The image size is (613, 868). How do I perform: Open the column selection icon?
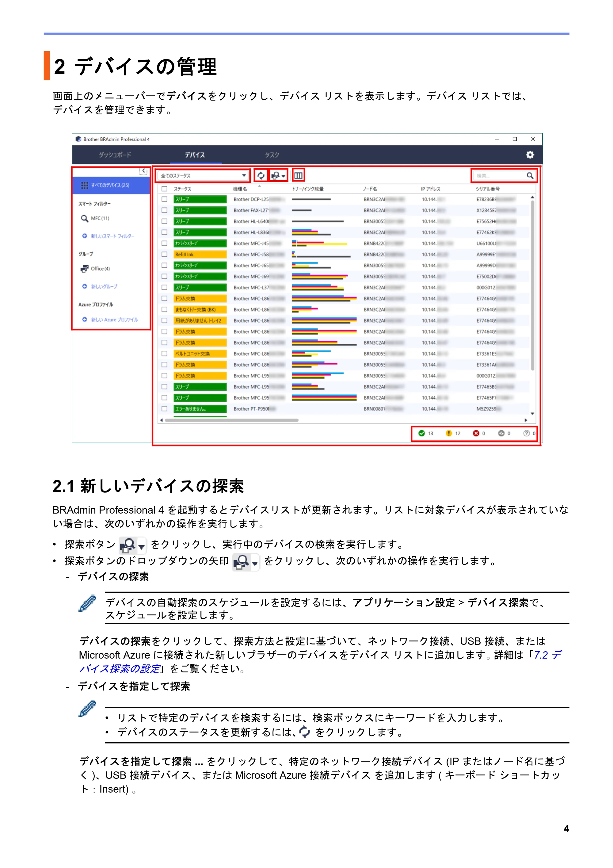point(298,175)
